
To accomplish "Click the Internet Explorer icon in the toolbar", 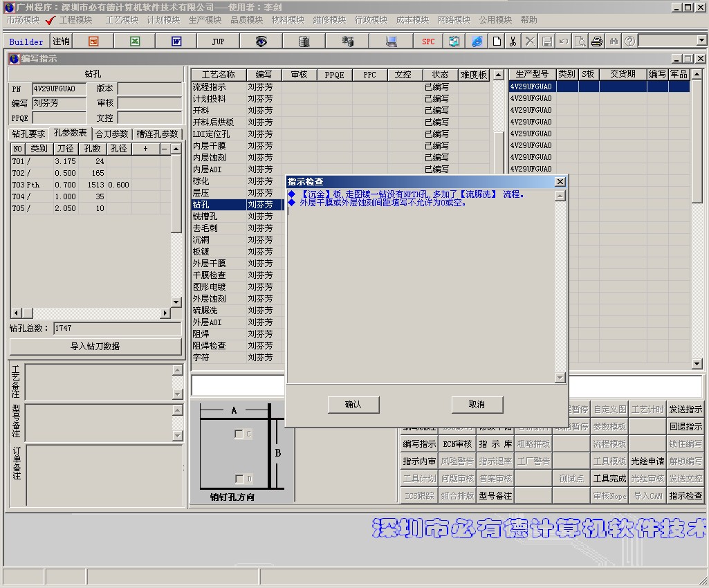I will tap(477, 42).
